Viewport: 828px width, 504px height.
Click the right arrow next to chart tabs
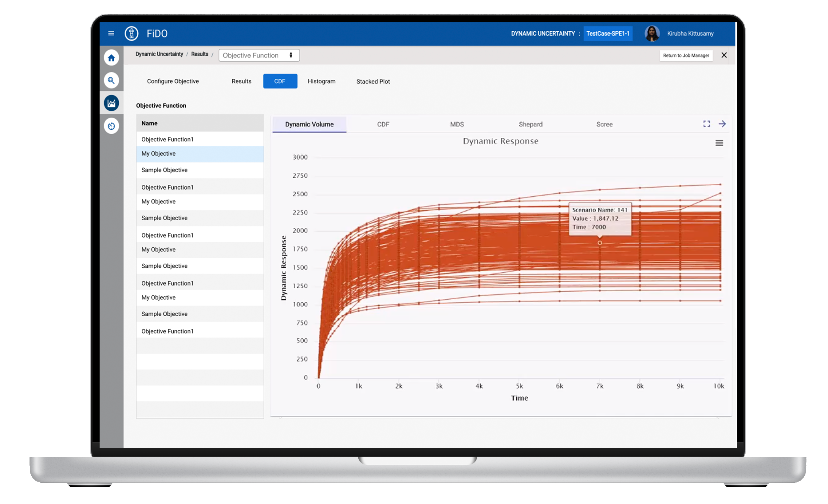[x=722, y=124]
